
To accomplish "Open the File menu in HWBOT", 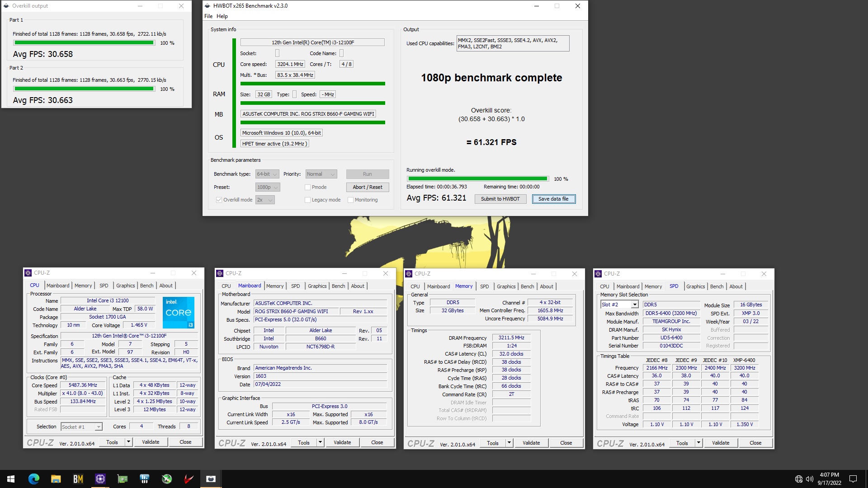I will pos(208,16).
